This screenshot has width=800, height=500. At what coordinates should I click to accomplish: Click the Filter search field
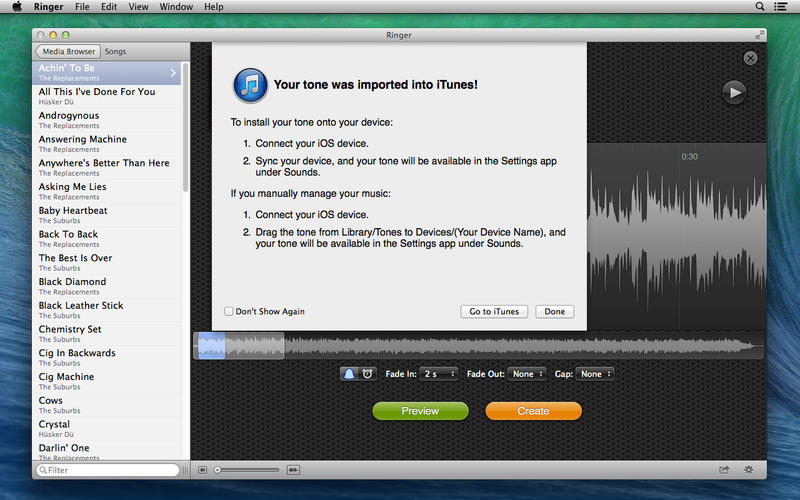tap(107, 470)
